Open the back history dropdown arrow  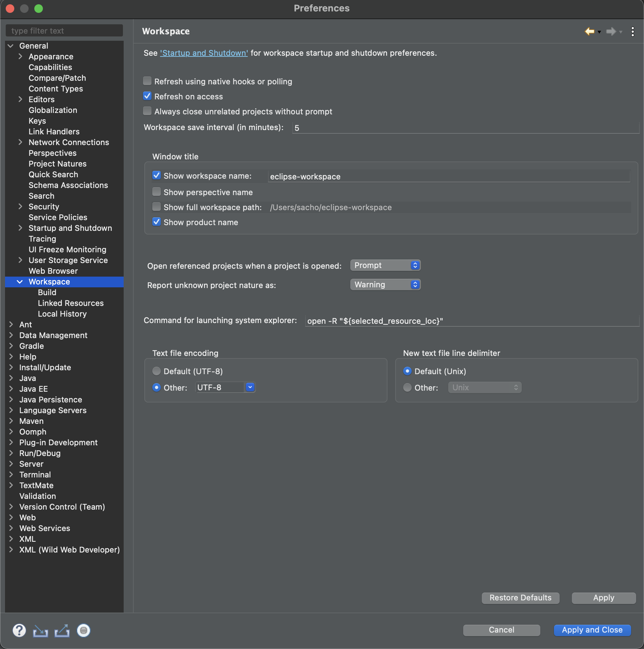pos(599,32)
